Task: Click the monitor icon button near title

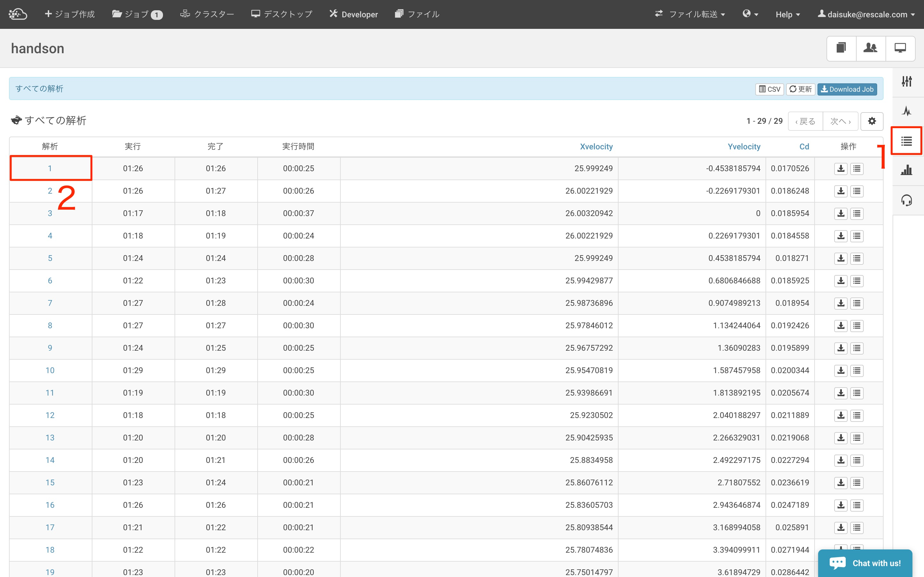Action: click(x=900, y=48)
